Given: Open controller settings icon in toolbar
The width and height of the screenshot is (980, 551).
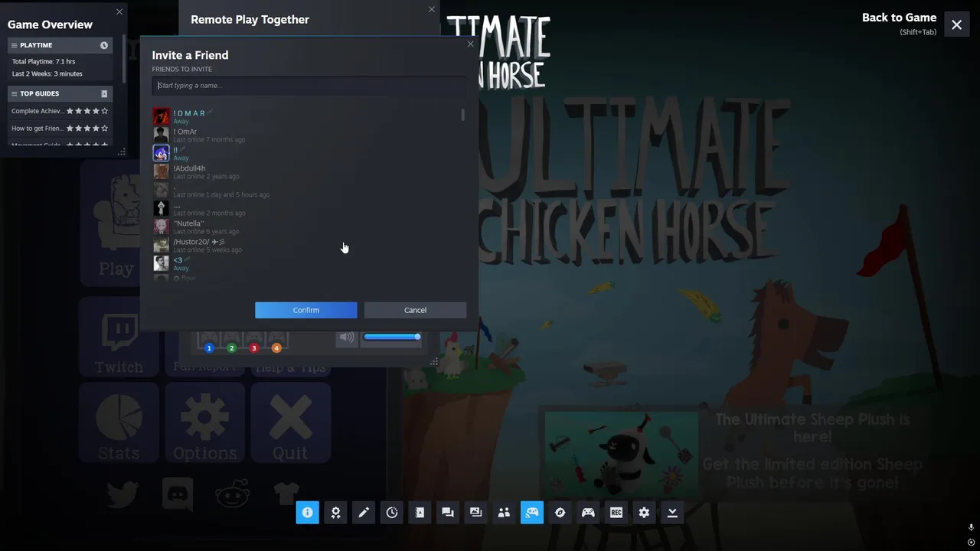Looking at the screenshot, I should pos(588,513).
